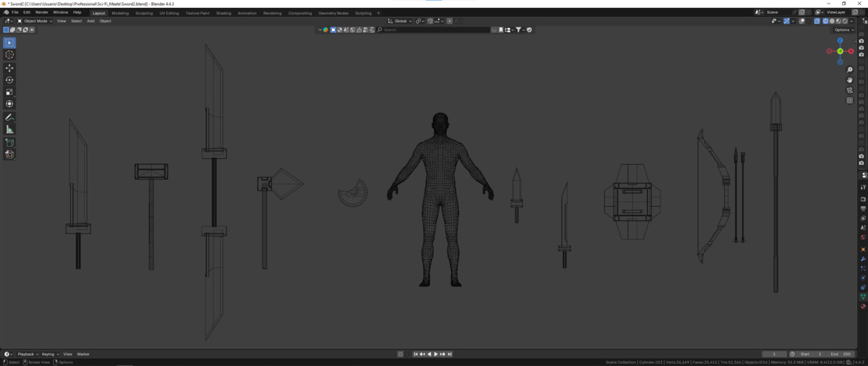
Task: Select the Rotate tool
Action: (x=9, y=80)
